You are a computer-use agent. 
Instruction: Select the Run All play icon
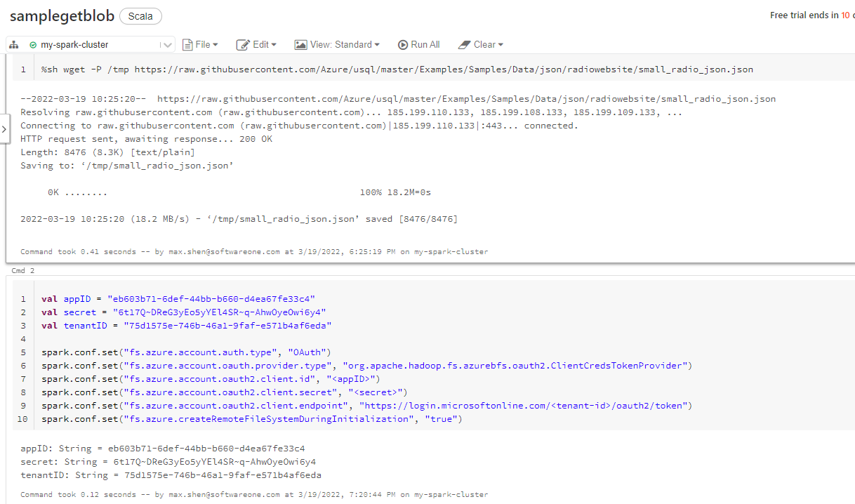[x=402, y=44]
